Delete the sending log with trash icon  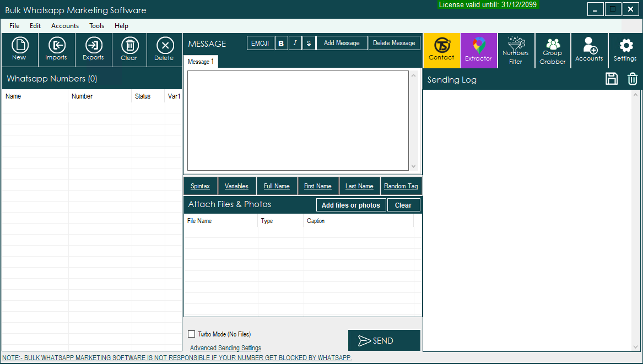tap(633, 79)
